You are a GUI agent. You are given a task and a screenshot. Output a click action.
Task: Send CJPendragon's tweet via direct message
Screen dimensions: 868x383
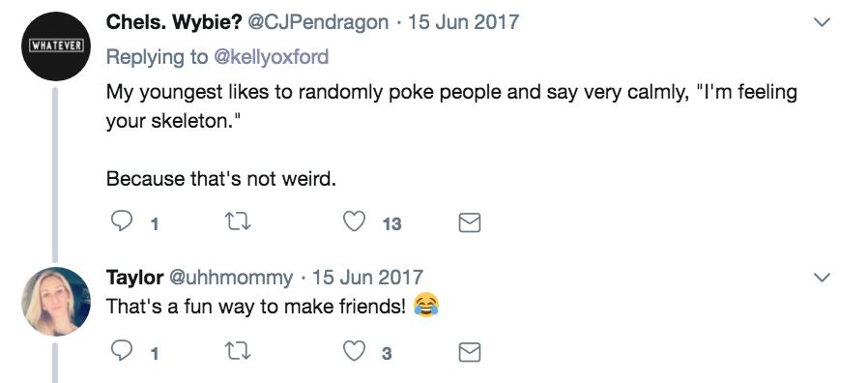pyautogui.click(x=470, y=222)
